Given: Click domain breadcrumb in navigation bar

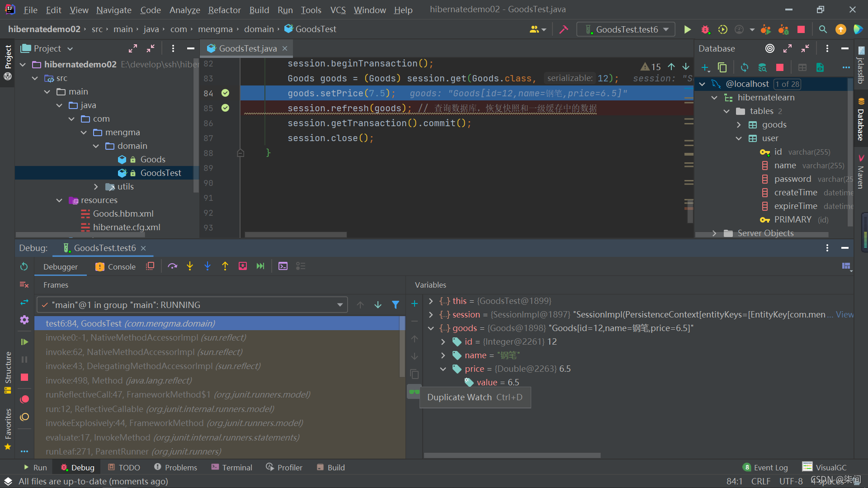Looking at the screenshot, I should point(259,29).
